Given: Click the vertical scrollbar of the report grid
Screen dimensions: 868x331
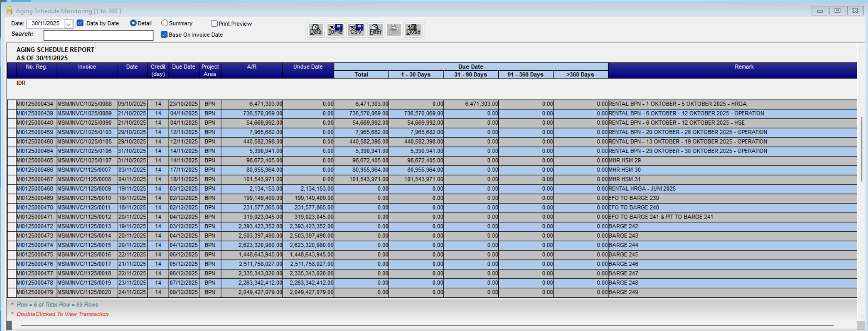Looking at the screenshot, I should [861, 149].
